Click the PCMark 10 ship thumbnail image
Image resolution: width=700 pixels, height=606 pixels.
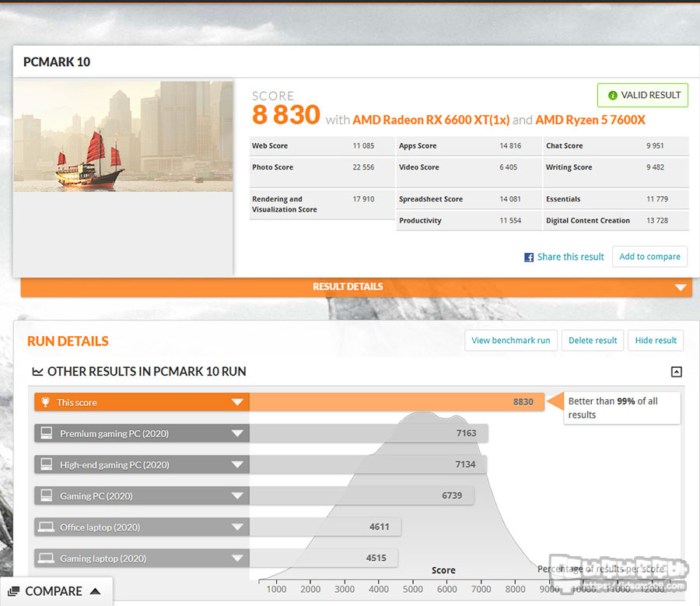point(123,136)
